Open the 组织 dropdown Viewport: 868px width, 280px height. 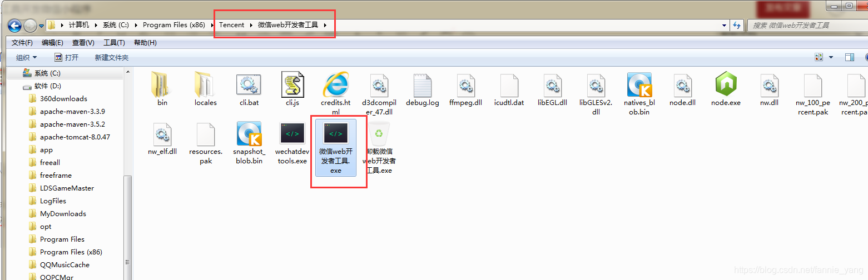[26, 57]
